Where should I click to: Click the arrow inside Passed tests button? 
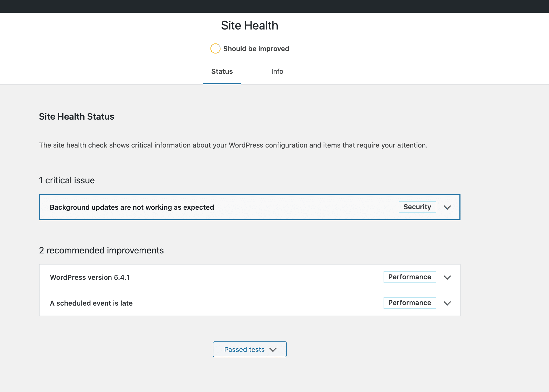click(273, 350)
